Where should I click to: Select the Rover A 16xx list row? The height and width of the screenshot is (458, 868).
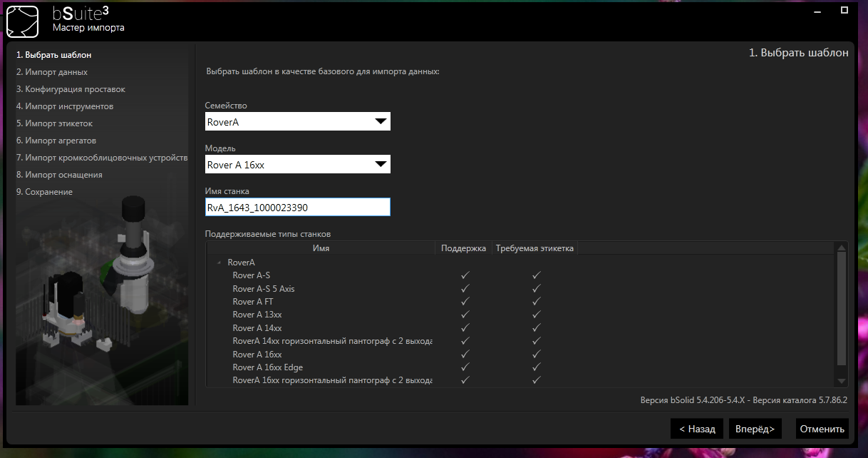[520, 355]
